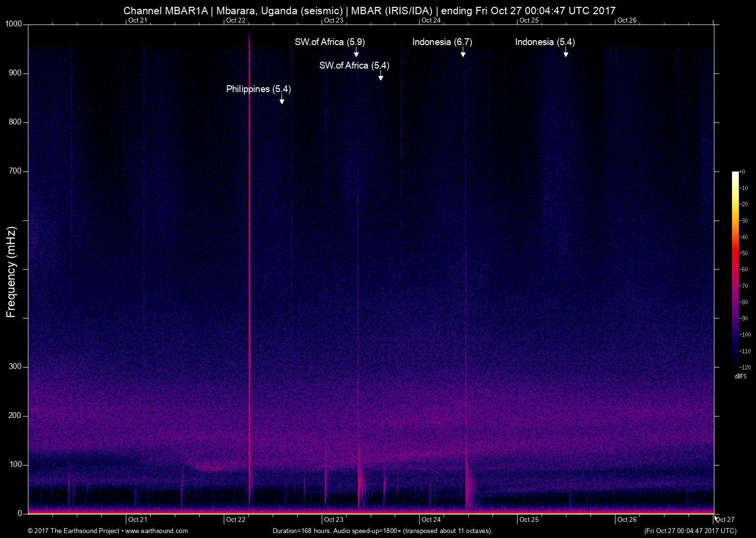Click the "-120" color scale label

[x=745, y=367]
